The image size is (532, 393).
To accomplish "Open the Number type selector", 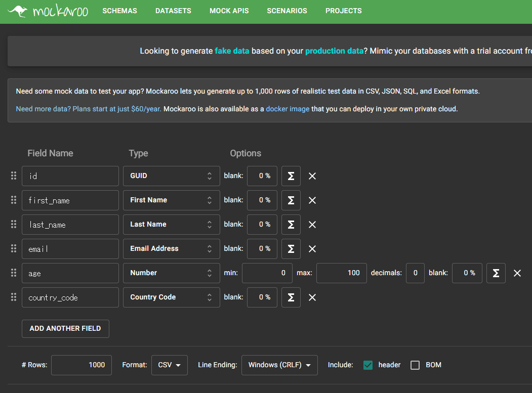I will [x=171, y=273].
